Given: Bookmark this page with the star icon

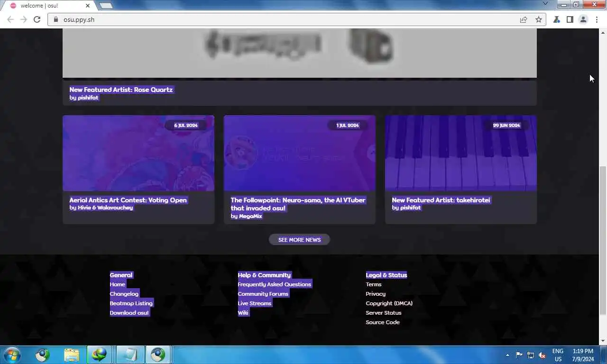Looking at the screenshot, I should point(538,19).
